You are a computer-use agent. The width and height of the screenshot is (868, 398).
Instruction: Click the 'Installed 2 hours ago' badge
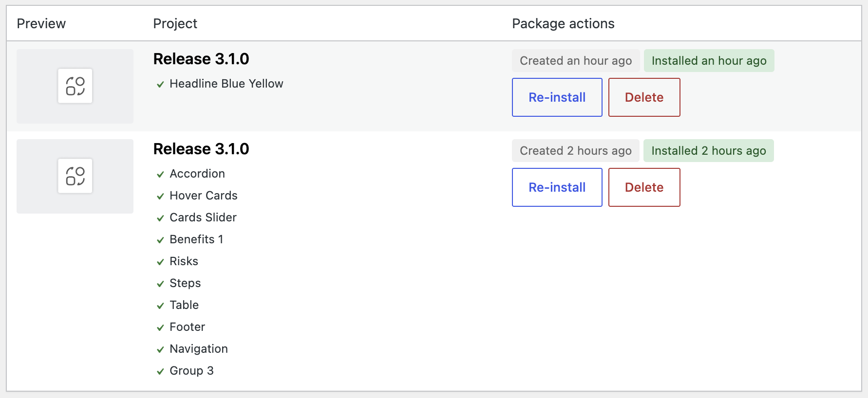tap(709, 151)
